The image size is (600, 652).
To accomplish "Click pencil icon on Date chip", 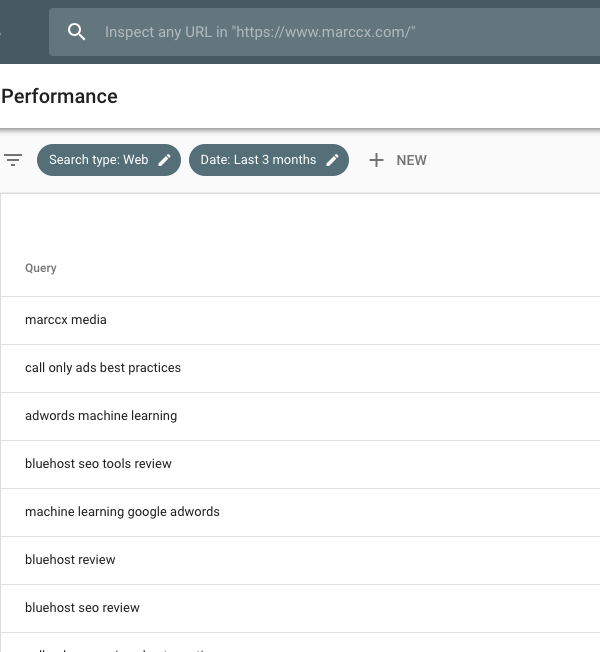I will coord(332,160).
